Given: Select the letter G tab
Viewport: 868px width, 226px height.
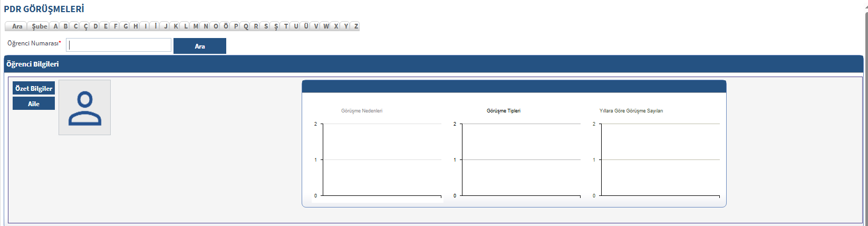Looking at the screenshot, I should (x=126, y=26).
